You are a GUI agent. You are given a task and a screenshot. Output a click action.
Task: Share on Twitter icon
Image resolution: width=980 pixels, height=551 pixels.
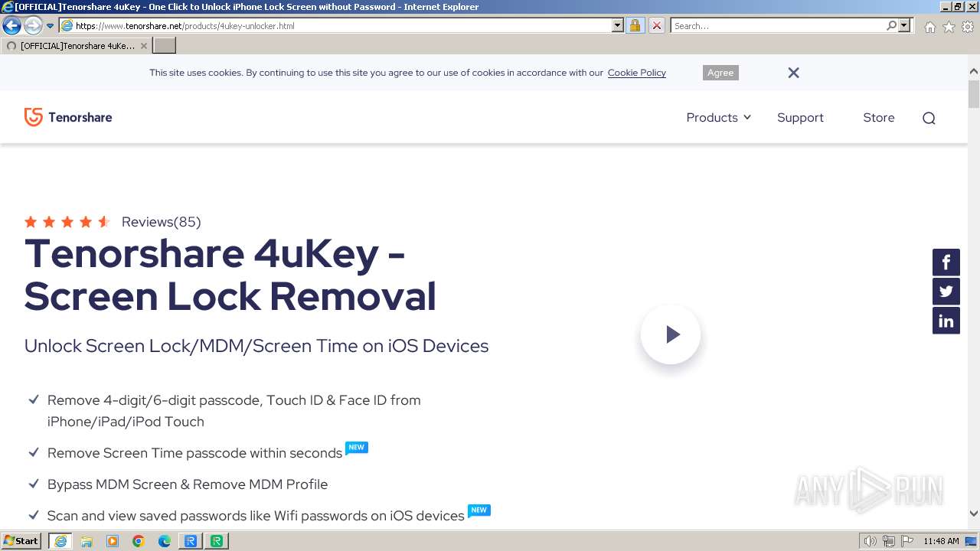click(x=946, y=292)
